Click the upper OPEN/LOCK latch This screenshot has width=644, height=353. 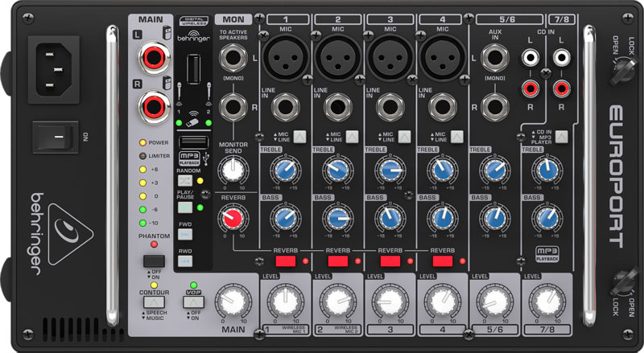621,70
